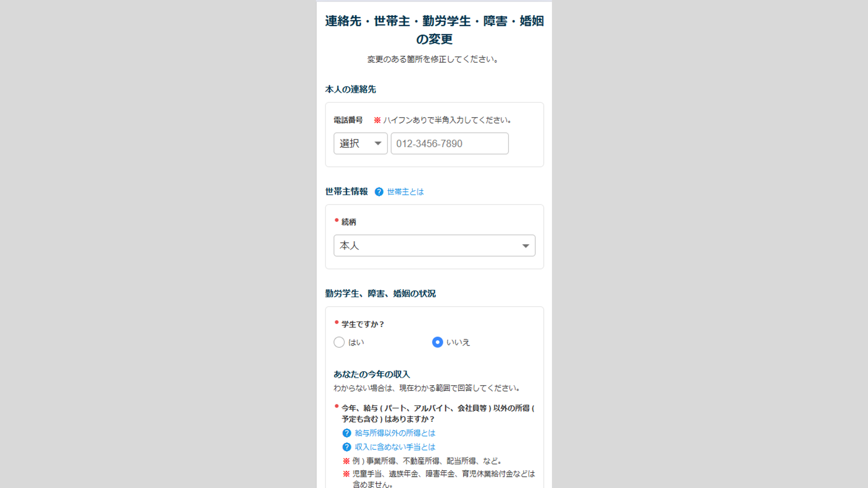The height and width of the screenshot is (488, 868).
Task: Open the 収入に含めない手当とは link
Action: 395,447
